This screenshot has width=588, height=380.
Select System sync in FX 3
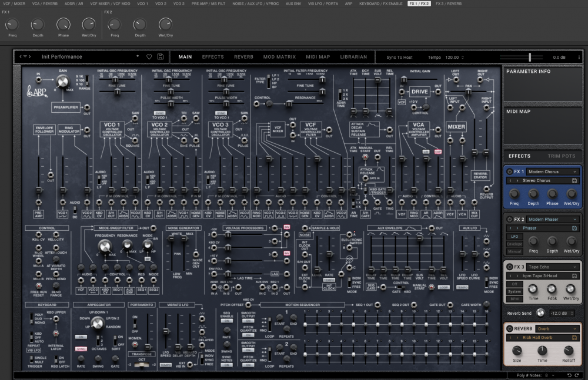tap(514, 291)
